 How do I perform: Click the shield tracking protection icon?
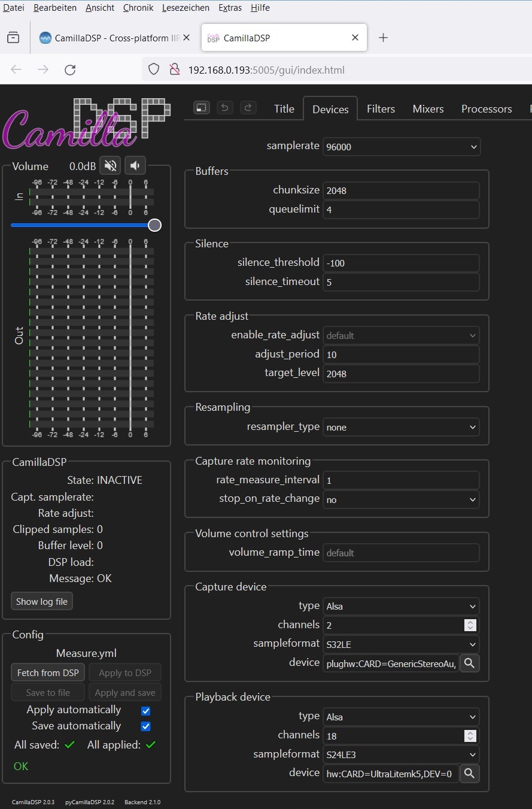(x=154, y=69)
